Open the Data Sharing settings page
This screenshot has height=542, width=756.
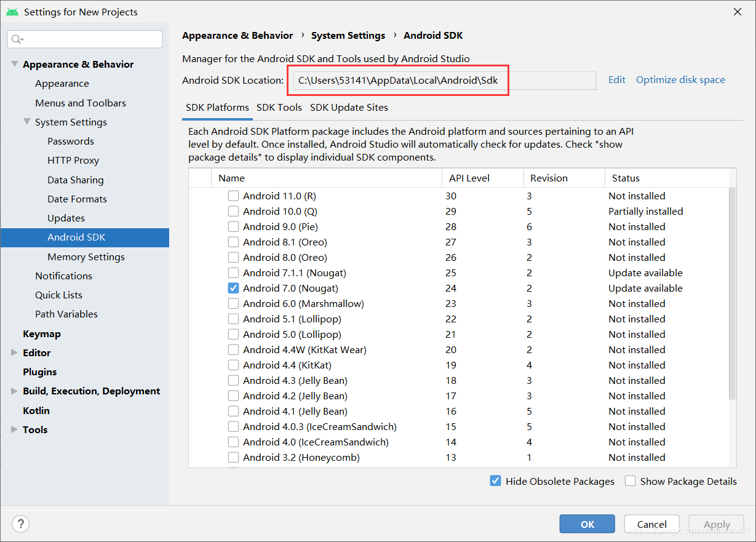click(x=76, y=180)
